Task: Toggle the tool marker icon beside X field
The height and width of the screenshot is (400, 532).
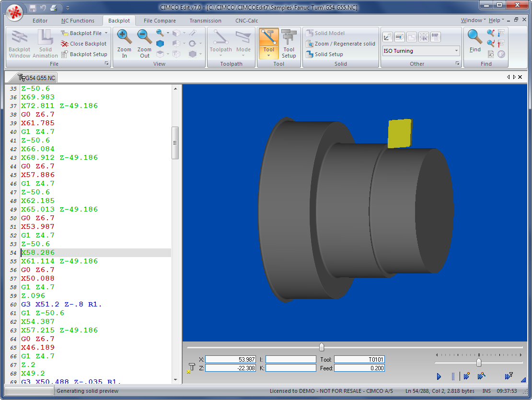Action: [x=191, y=368]
